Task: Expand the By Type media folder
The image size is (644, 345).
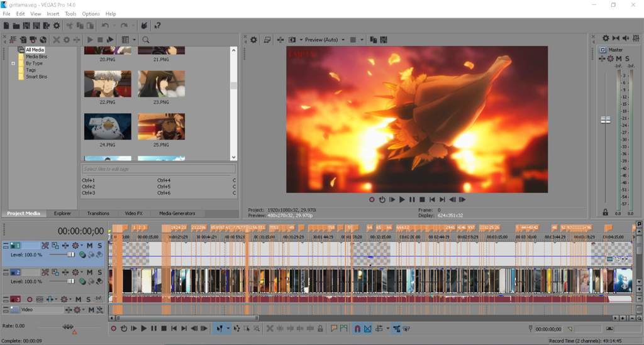Action: (13, 63)
